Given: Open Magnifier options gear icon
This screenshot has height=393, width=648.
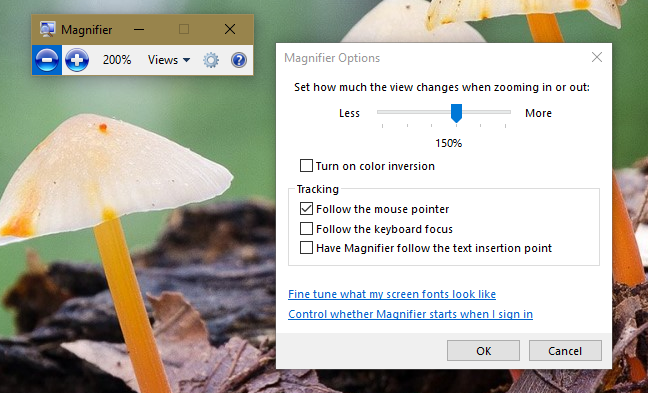Looking at the screenshot, I should point(211,60).
